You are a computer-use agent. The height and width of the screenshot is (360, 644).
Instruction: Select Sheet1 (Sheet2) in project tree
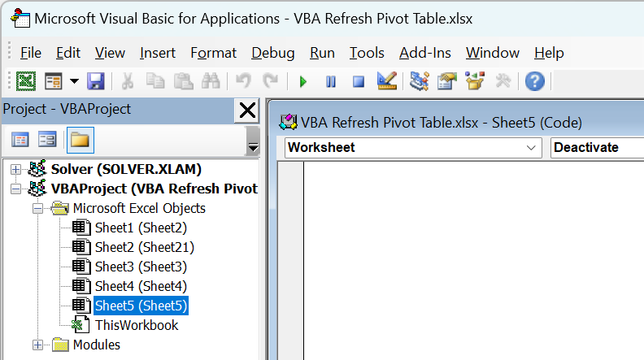141,228
